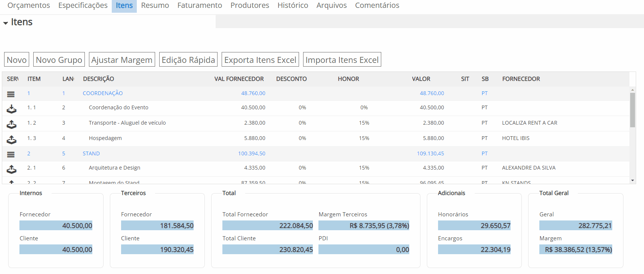Screen dimensions: 644x274
Task: Open the Arquivos tab
Action: pyautogui.click(x=332, y=5)
